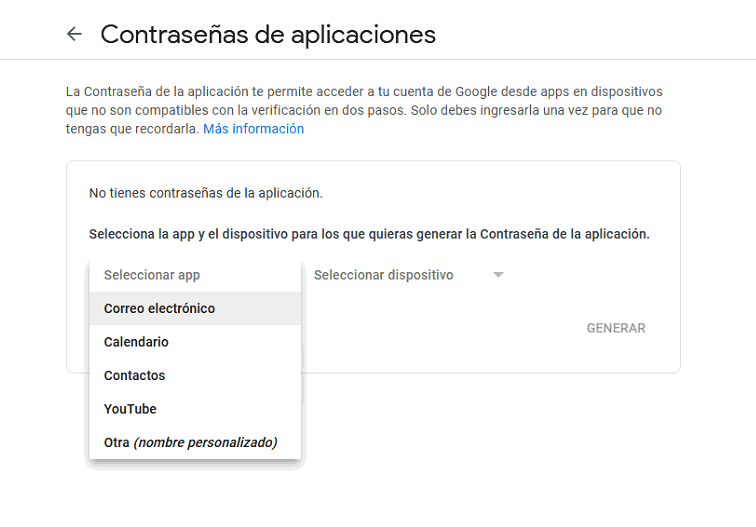Click the italic '(nombre personalizado)' label
Image resolution: width=756 pixels, height=527 pixels.
(x=206, y=442)
